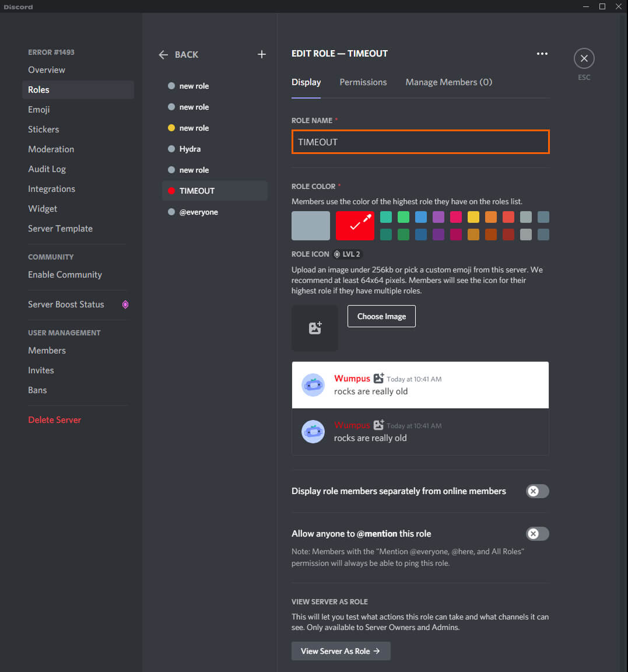Screen dimensions: 628x672
Task: Click the dark theme Wumpus preview message
Action: [420, 432]
